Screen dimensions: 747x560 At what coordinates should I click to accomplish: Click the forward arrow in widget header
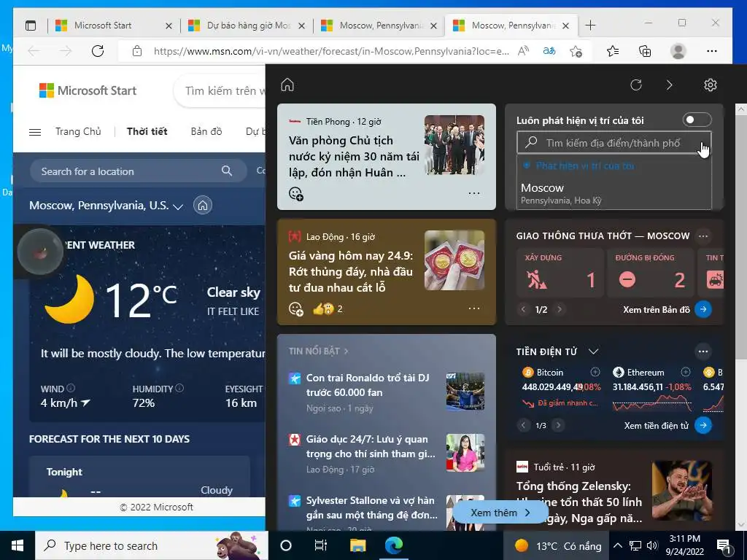pos(670,85)
